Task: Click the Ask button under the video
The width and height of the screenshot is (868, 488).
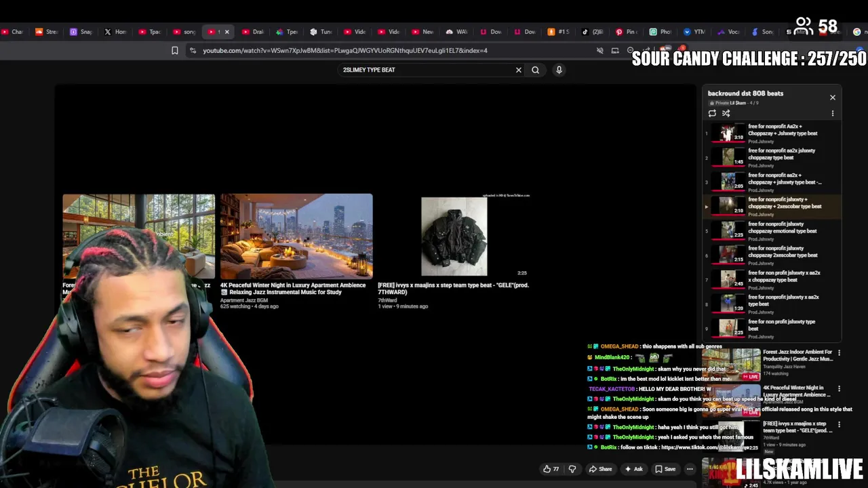Action: [x=633, y=469]
